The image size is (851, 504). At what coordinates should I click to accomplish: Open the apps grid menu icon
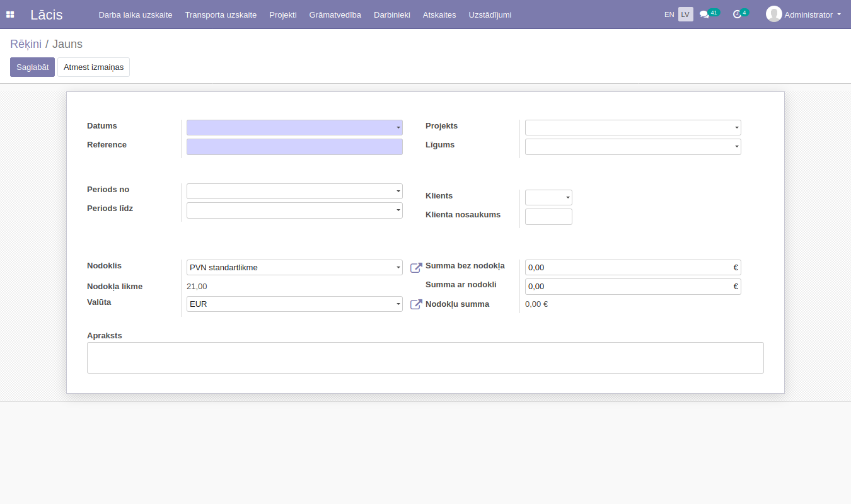click(10, 14)
